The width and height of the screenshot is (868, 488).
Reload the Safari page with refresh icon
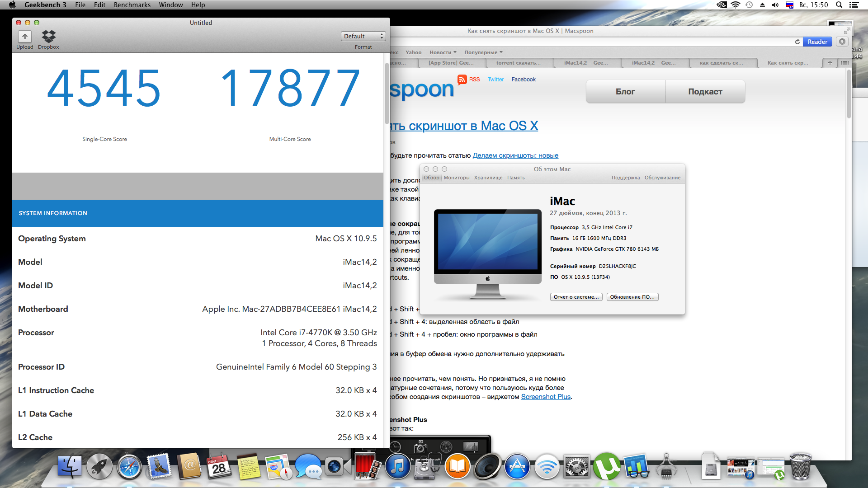tap(797, 42)
